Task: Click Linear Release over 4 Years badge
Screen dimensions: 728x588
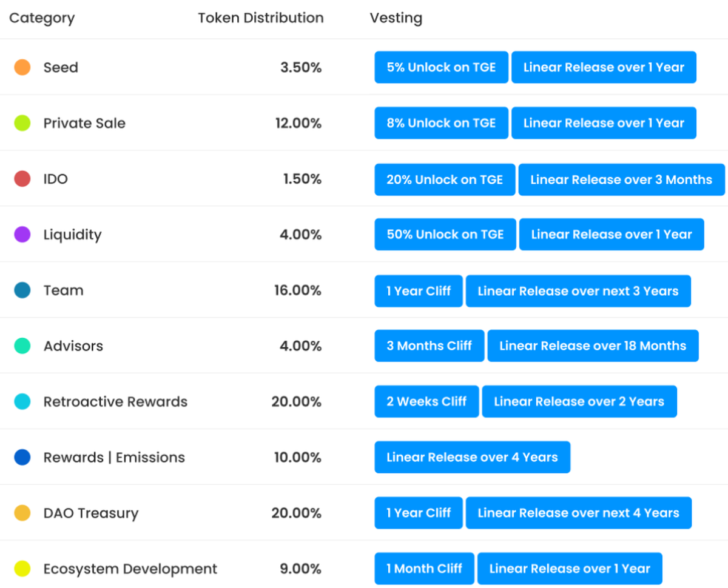Action: click(472, 458)
